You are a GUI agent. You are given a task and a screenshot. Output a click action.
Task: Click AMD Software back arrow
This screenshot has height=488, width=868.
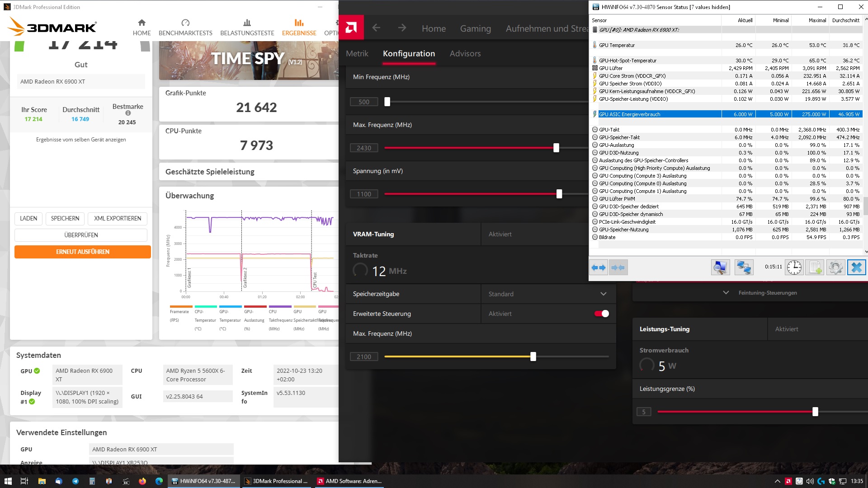(x=376, y=28)
